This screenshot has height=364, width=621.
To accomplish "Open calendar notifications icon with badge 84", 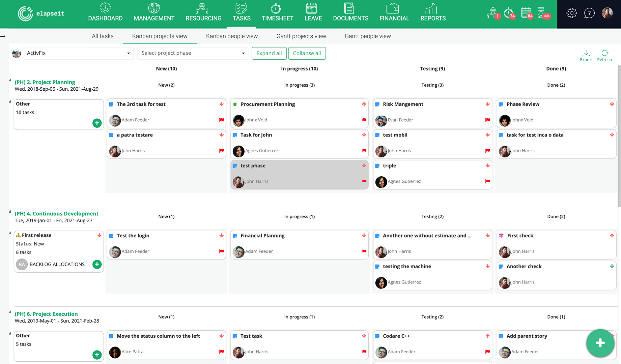I will (527, 13).
